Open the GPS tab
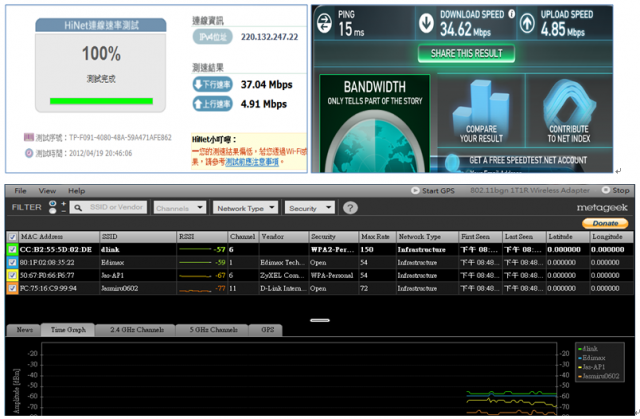 267,330
